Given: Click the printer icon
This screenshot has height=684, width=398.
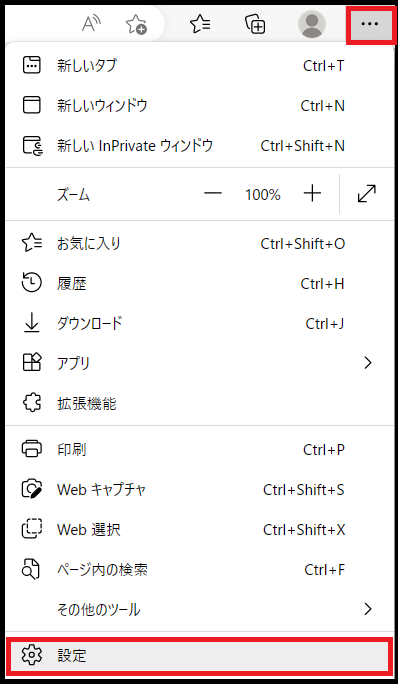Looking at the screenshot, I should click(x=31, y=449).
